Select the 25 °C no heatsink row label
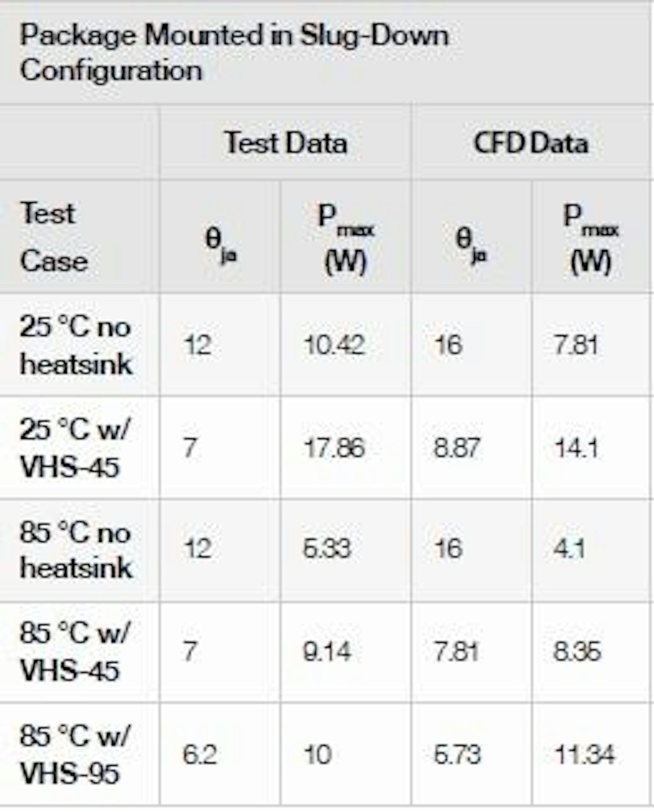This screenshot has width=654, height=812. 76,345
